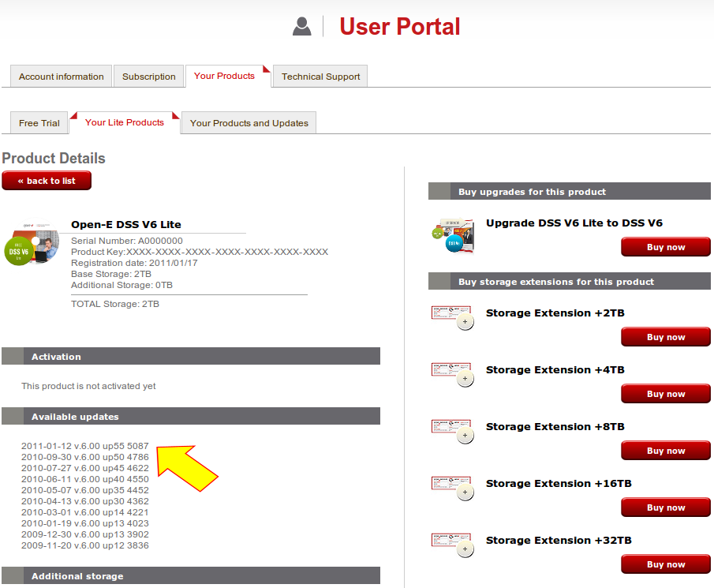Click the Product Details heading
714x588 pixels.
click(54, 158)
